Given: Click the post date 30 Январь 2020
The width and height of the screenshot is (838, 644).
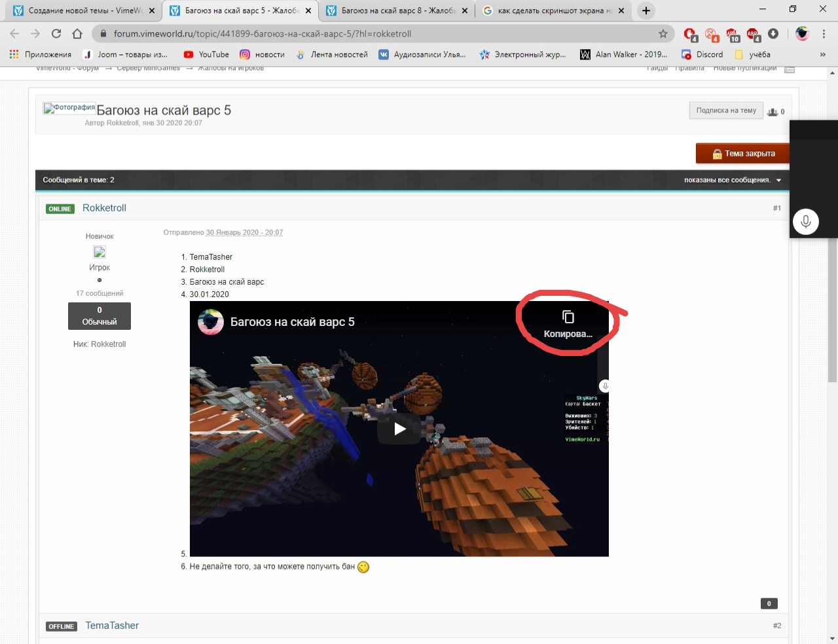Looking at the screenshot, I should (x=244, y=232).
